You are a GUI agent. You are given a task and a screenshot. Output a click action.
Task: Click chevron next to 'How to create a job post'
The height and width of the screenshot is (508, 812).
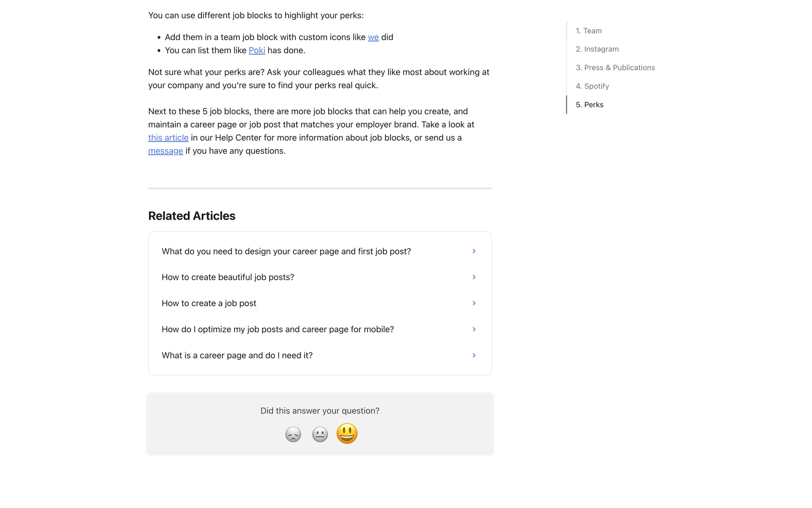point(474,303)
